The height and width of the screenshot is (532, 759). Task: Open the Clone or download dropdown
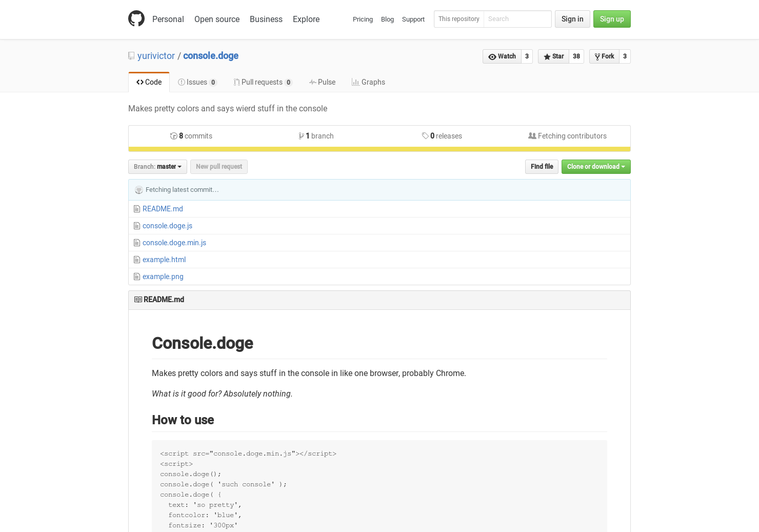pyautogui.click(x=596, y=166)
